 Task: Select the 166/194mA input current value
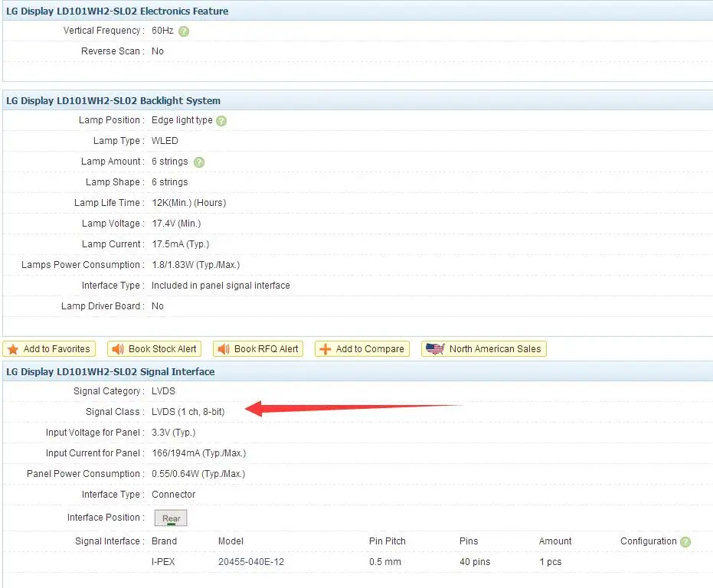(198, 453)
